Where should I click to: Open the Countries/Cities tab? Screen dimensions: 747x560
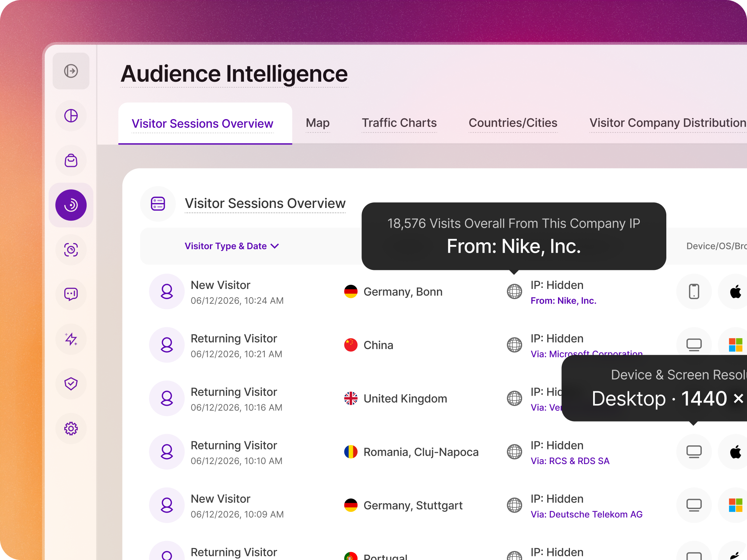pyautogui.click(x=513, y=123)
